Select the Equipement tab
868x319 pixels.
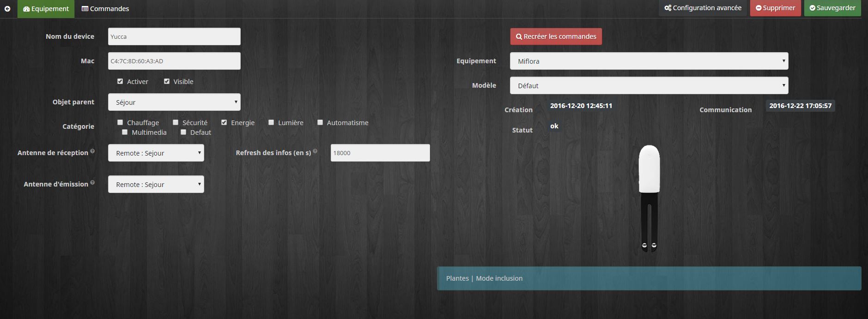[x=46, y=9]
